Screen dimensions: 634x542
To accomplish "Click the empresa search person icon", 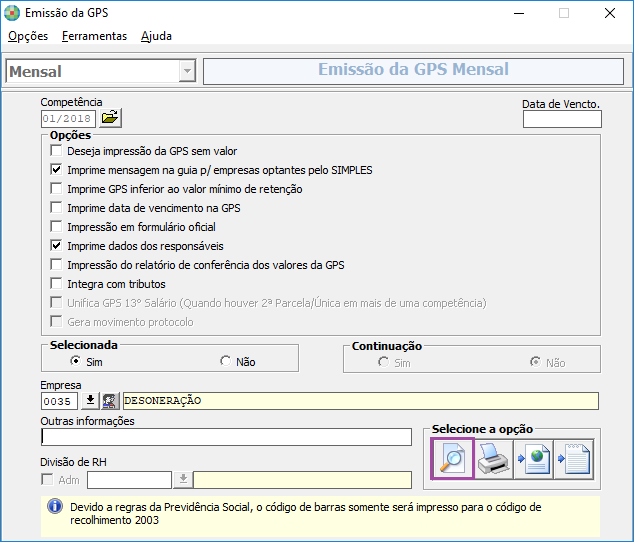I will tap(110, 401).
